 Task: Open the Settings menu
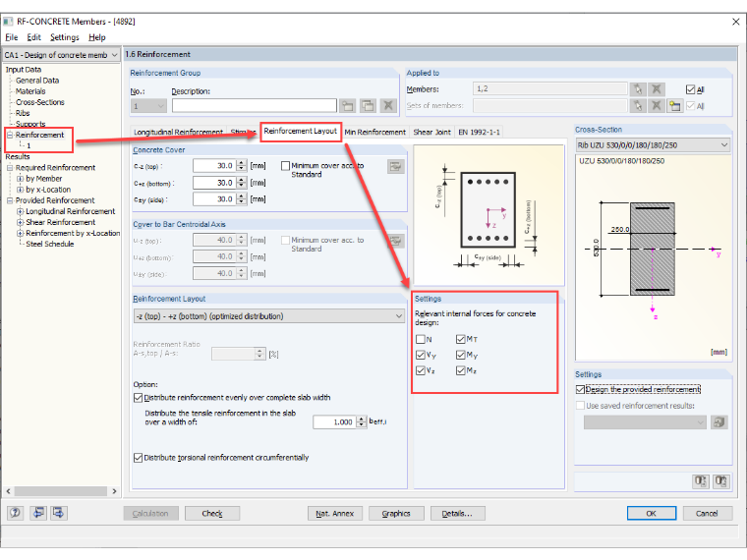tap(64, 37)
